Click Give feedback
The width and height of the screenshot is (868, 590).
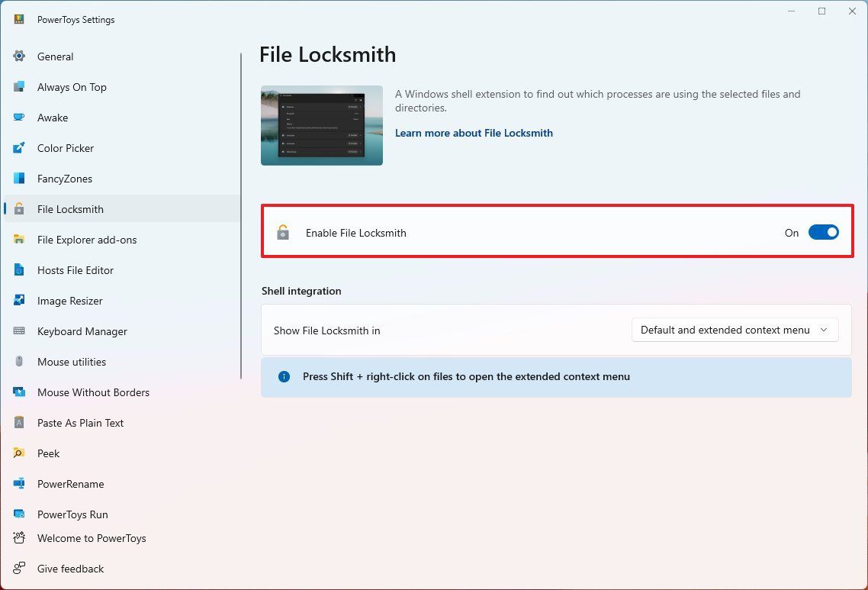122,569
